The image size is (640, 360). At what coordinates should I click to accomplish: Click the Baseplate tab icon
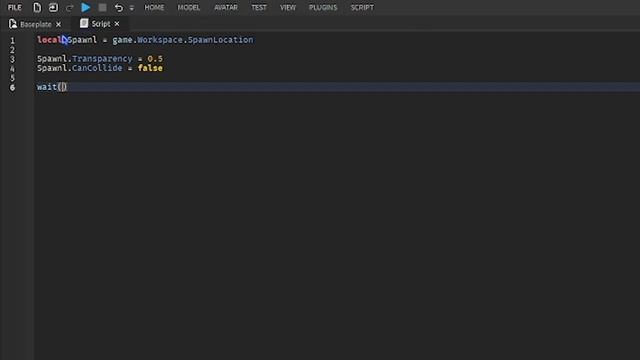tap(13, 24)
